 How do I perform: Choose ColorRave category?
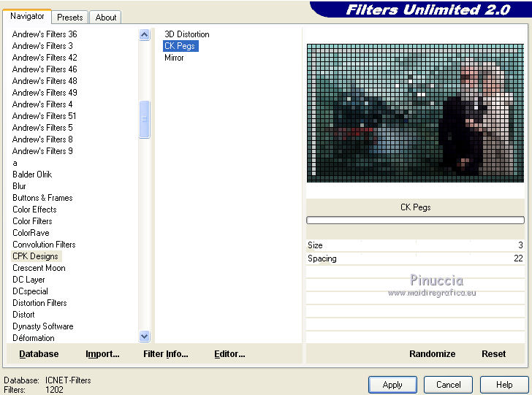pyautogui.click(x=31, y=233)
